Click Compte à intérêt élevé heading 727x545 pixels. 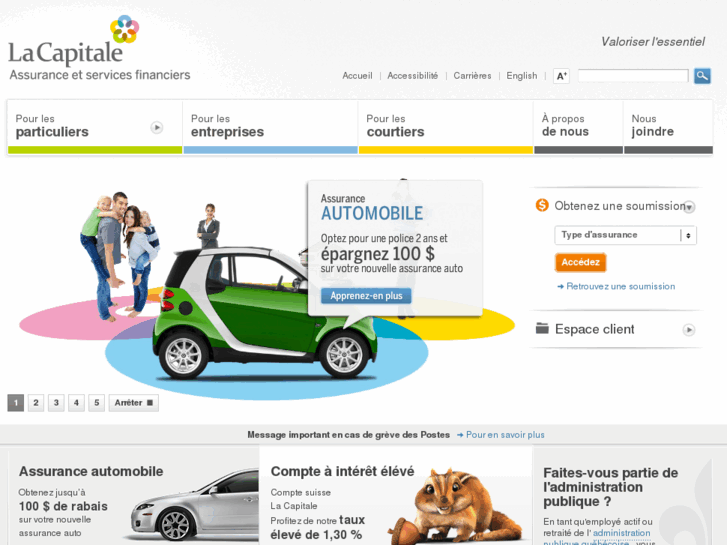tap(342, 471)
